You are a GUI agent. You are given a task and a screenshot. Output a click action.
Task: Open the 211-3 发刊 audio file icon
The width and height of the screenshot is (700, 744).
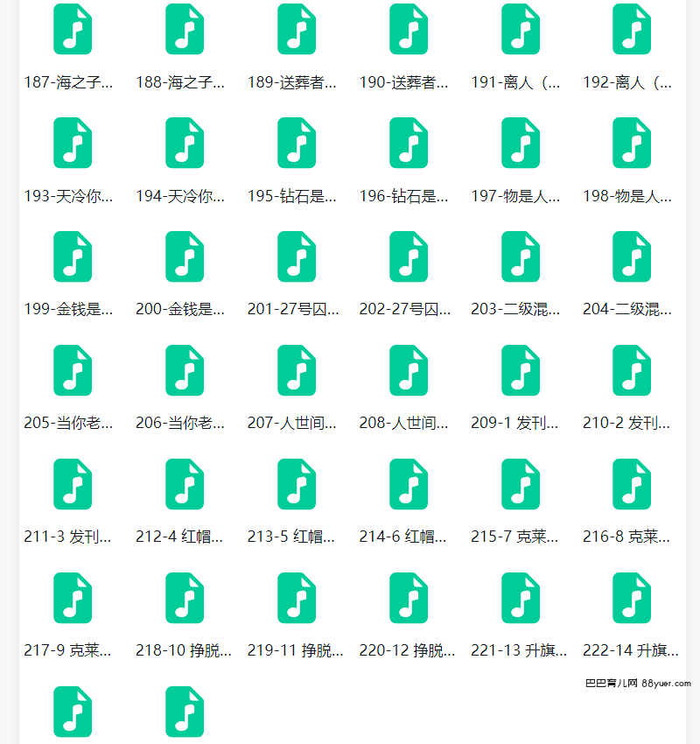(73, 484)
